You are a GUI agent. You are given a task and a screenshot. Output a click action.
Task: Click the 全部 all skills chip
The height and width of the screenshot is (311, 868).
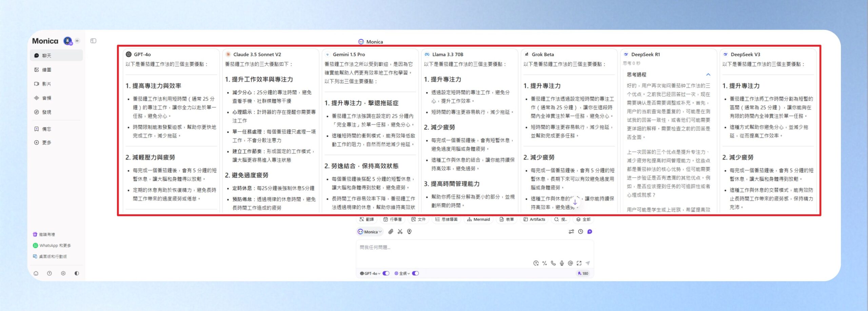point(583,219)
